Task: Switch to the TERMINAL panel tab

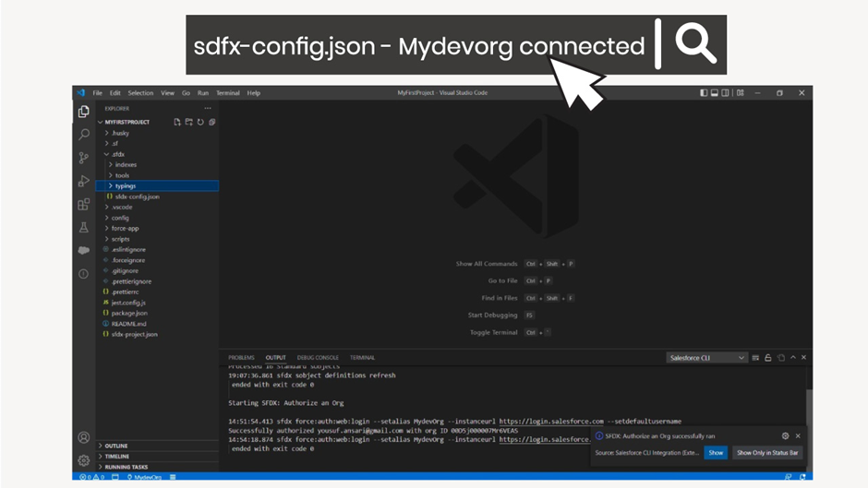Action: [362, 357]
